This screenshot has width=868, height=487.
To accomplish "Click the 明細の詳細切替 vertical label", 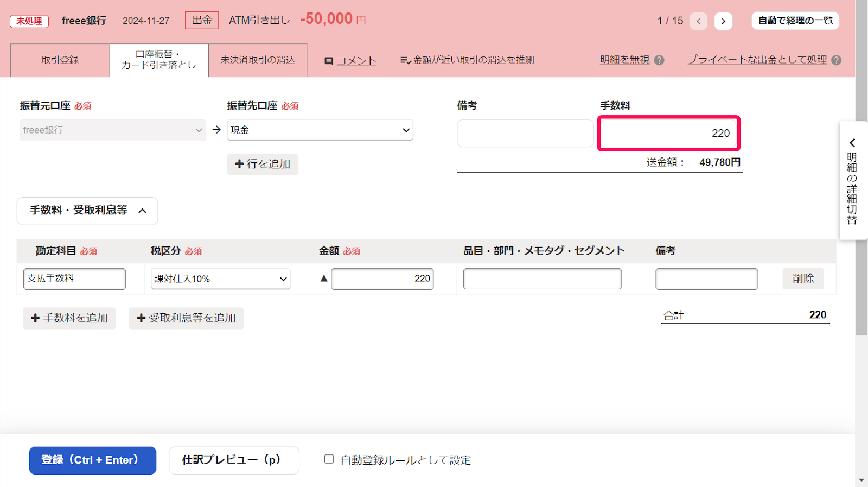I will [852, 188].
